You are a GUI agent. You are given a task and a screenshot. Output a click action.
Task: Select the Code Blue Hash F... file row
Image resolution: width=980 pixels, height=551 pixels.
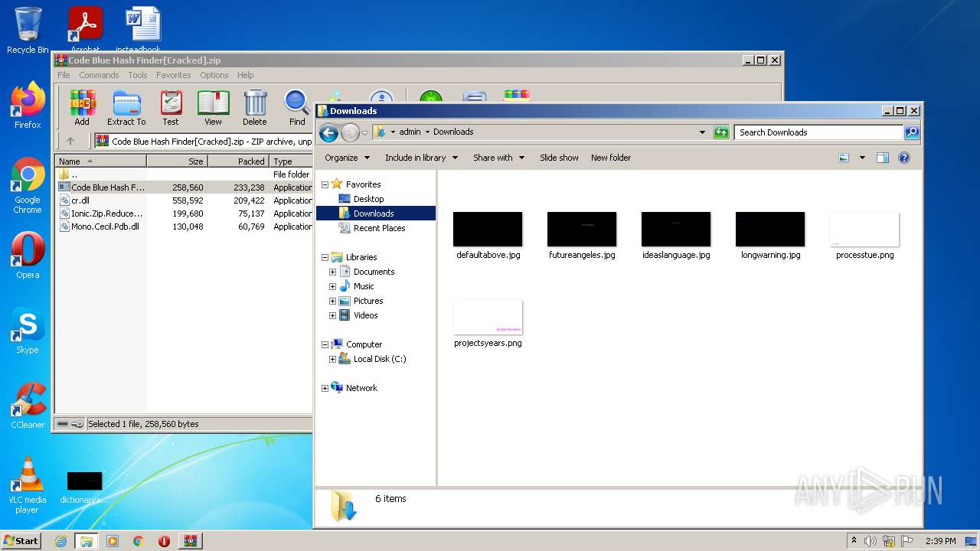point(184,187)
